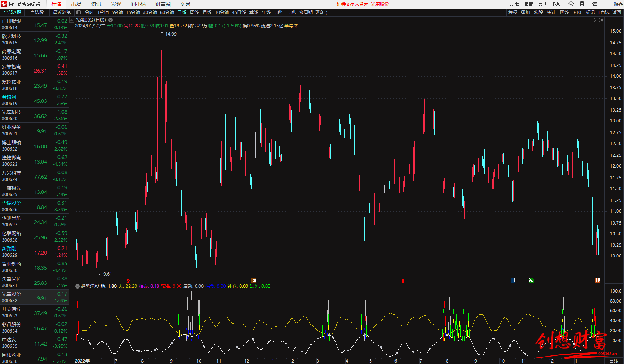Switch to the 市场 tab
624x364 pixels.
76,4
